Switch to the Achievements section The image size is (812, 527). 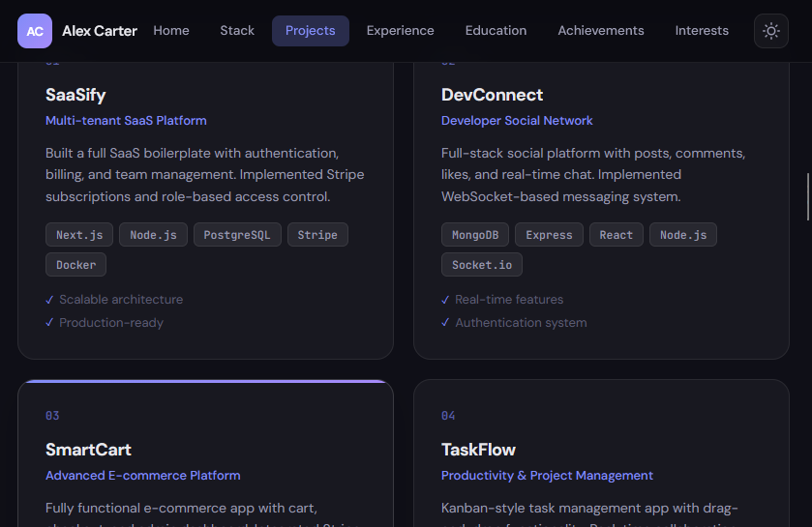pyautogui.click(x=601, y=31)
